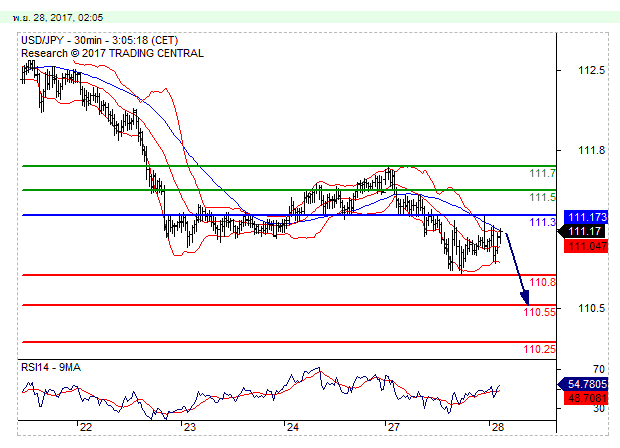Click the RSI axis label 70
This screenshot has width=620, height=448.
pos(599,369)
